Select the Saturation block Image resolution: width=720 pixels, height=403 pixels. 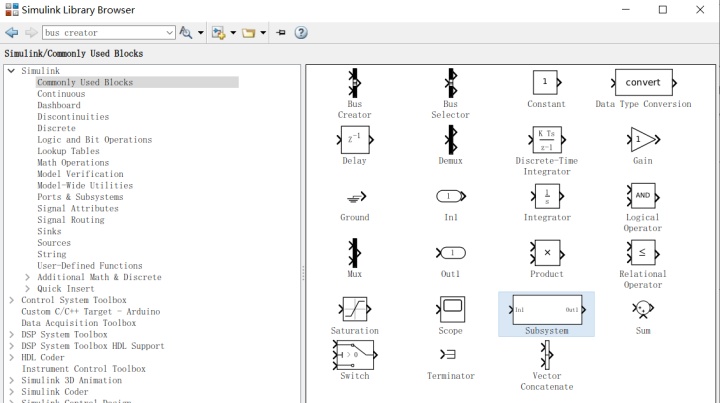(x=354, y=309)
